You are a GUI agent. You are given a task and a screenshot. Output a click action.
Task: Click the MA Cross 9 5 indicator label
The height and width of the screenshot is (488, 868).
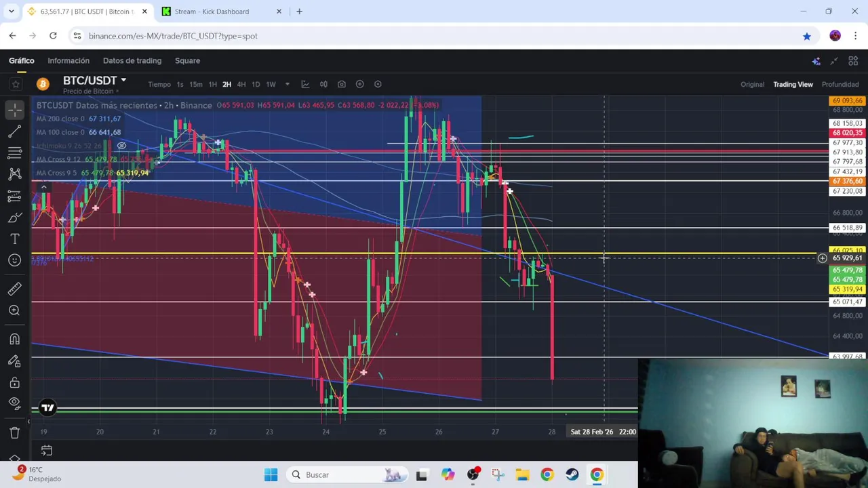click(x=56, y=173)
